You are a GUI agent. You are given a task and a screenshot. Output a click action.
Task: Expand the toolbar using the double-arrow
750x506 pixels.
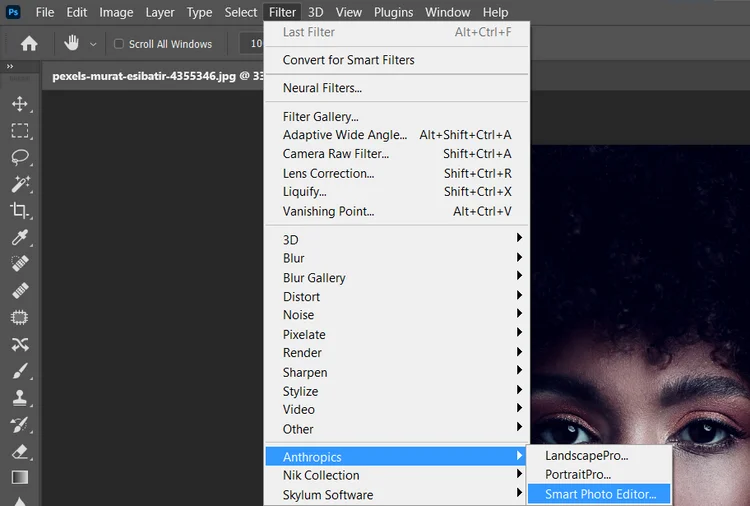[10, 67]
